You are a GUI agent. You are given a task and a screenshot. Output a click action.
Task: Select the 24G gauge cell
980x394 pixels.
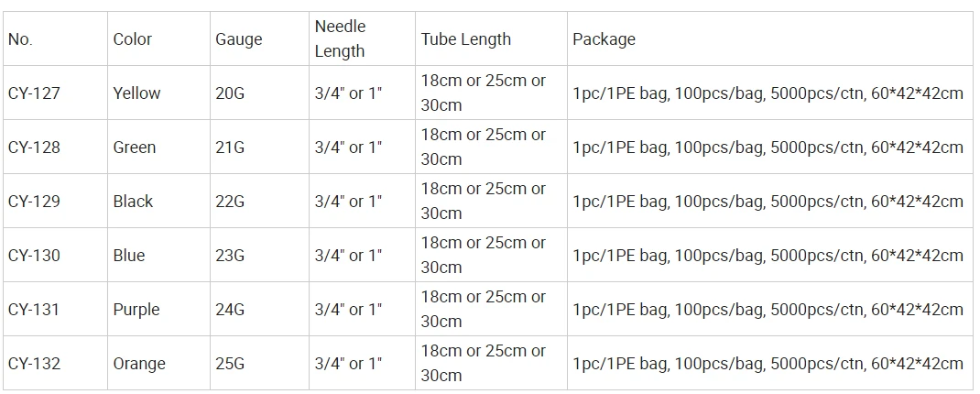pyautogui.click(x=259, y=309)
